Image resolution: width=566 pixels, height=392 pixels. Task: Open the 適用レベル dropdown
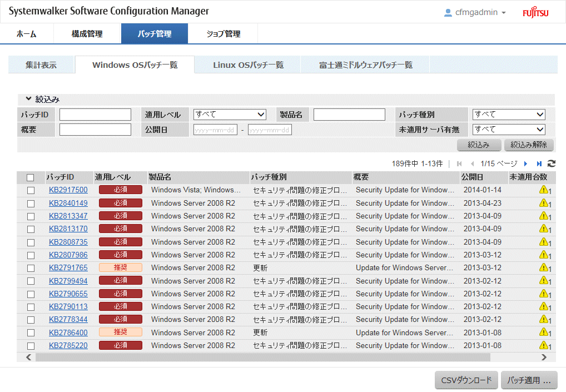point(230,115)
